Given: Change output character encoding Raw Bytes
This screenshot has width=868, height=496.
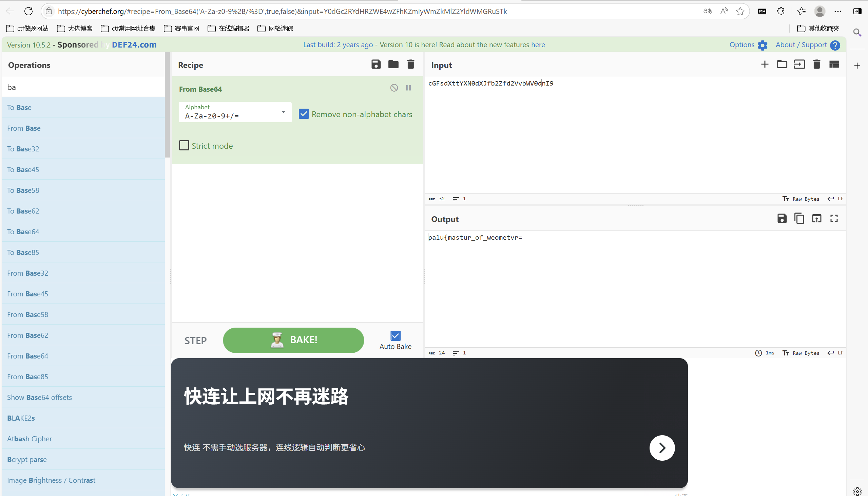Looking at the screenshot, I should coord(801,353).
